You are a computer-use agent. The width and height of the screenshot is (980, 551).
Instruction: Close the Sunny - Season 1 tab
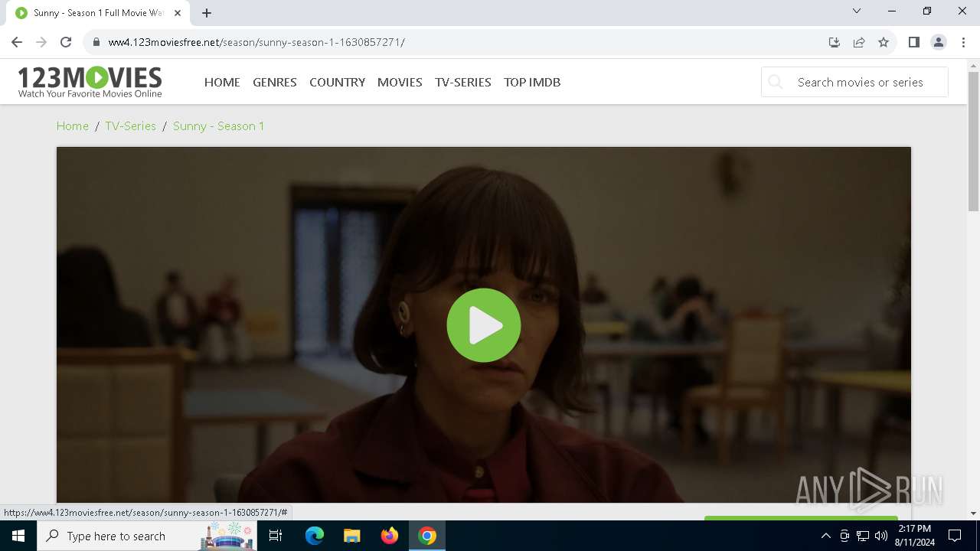click(178, 13)
